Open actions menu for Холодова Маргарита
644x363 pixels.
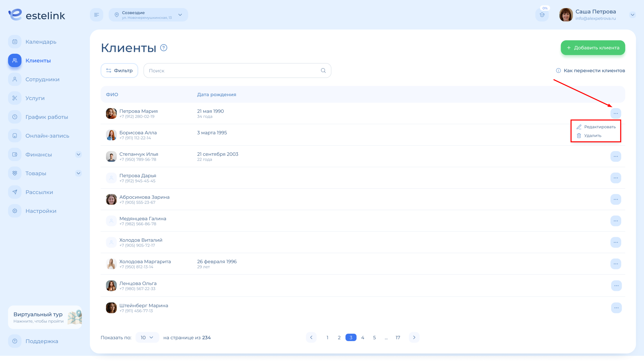[x=616, y=264]
